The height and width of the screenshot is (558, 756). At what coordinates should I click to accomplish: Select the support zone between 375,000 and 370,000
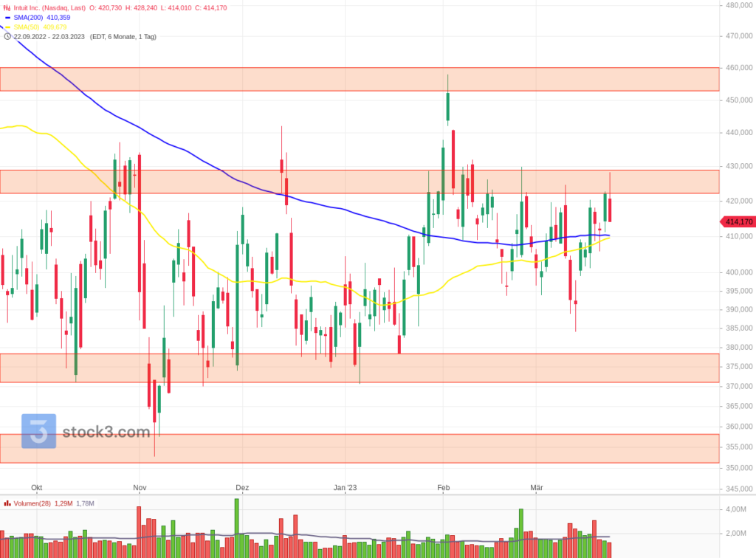click(x=360, y=368)
